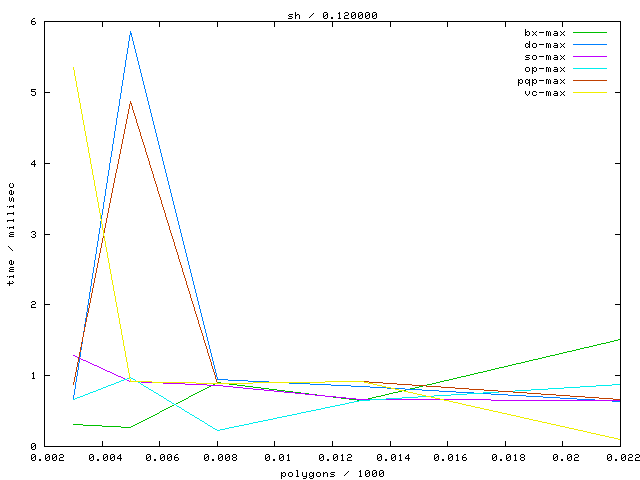
Task: Click the x-axis tick label 0.022
Action: point(620,457)
